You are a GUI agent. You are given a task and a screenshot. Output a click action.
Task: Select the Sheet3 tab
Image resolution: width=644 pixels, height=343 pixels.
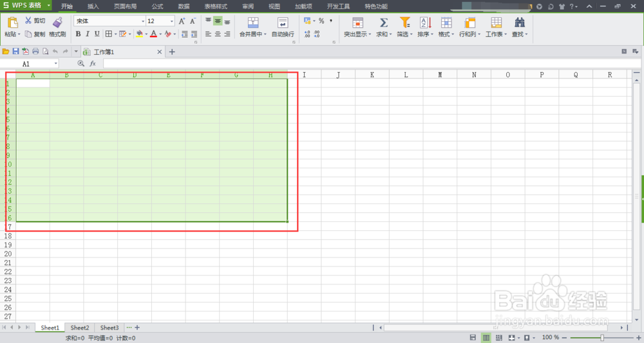(x=109, y=328)
